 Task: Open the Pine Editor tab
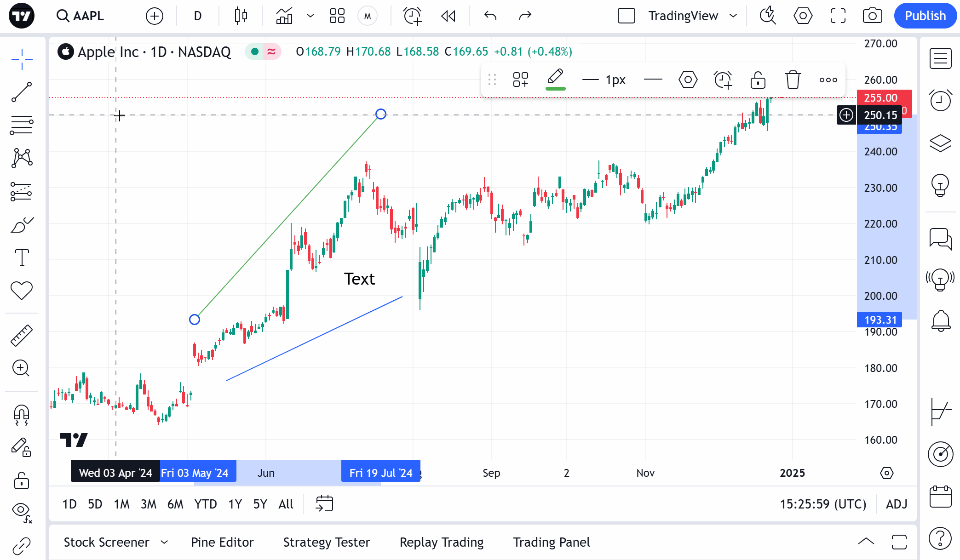click(222, 543)
